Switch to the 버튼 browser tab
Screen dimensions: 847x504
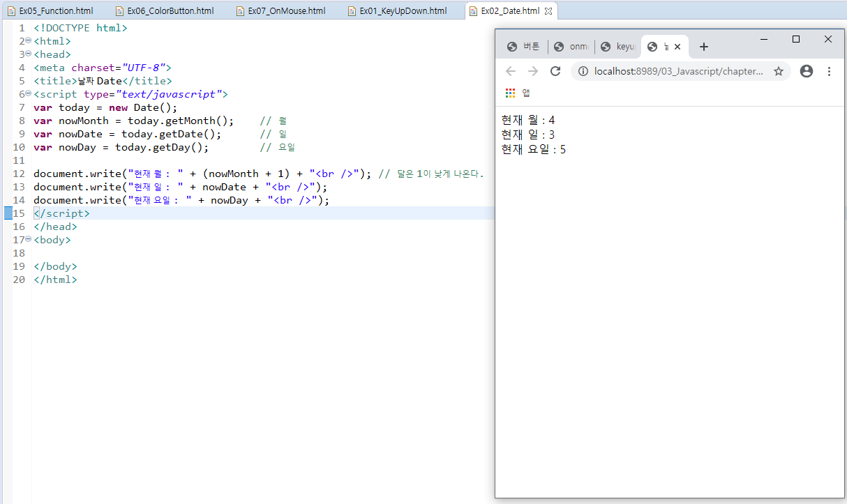click(524, 47)
